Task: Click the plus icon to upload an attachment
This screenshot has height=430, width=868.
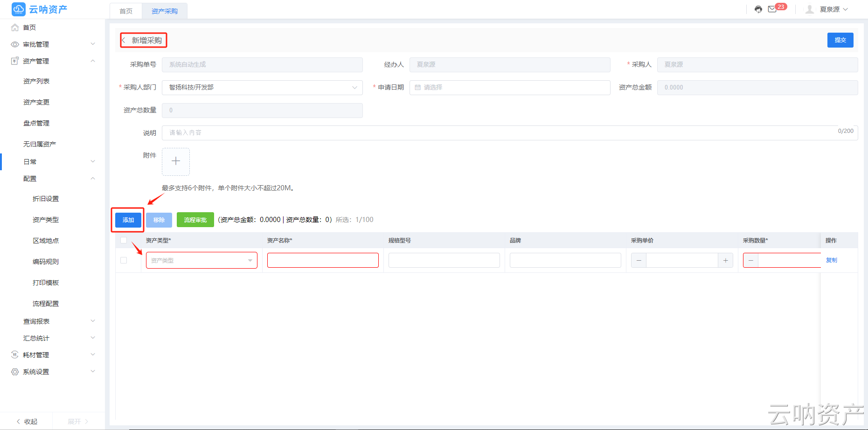Action: pyautogui.click(x=176, y=161)
